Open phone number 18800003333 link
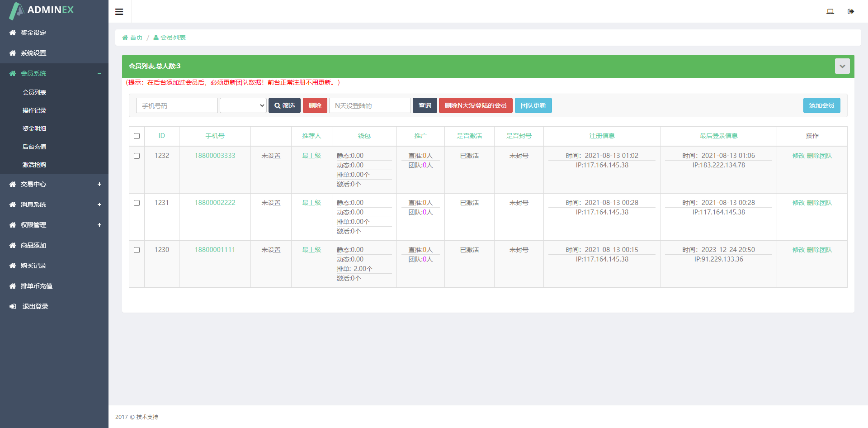 [x=215, y=156]
